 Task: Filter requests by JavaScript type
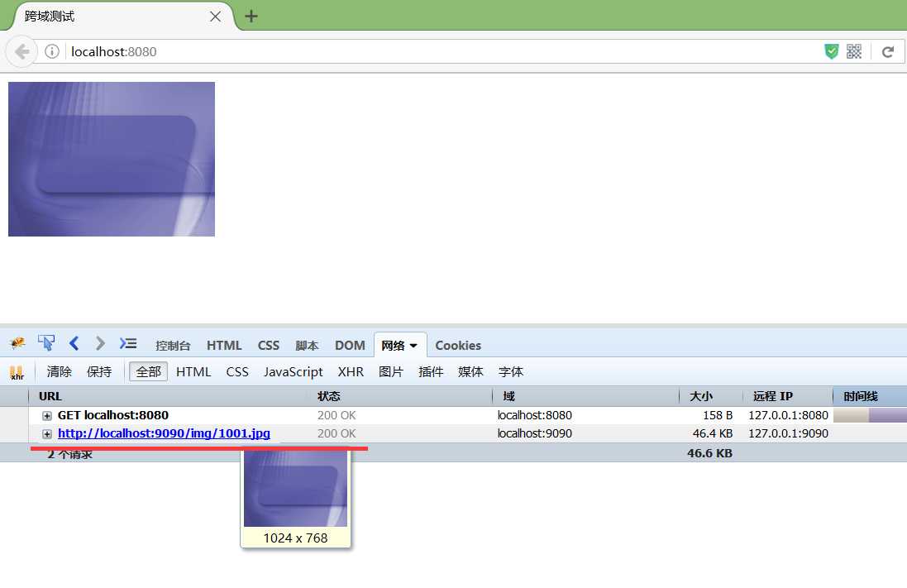(294, 372)
